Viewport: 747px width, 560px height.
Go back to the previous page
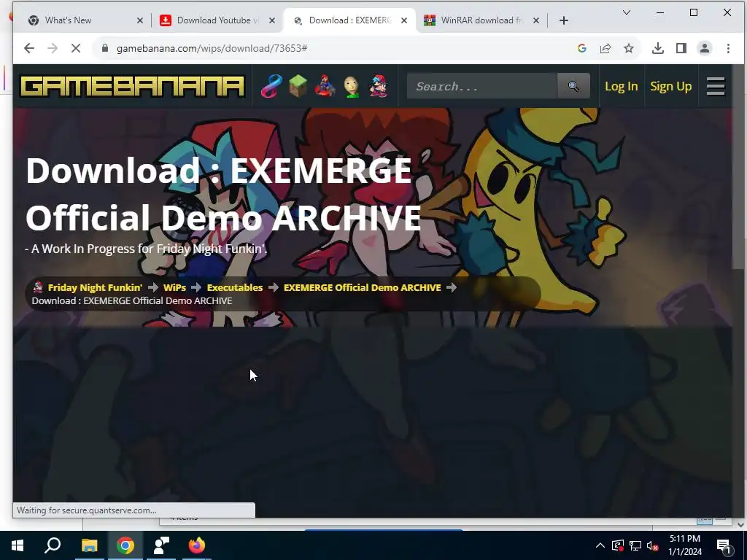[29, 48]
